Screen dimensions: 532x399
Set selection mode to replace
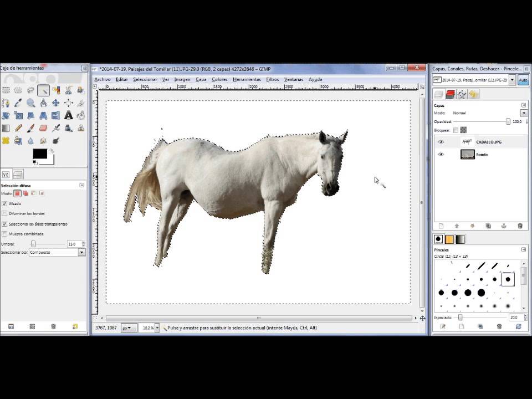(17, 193)
